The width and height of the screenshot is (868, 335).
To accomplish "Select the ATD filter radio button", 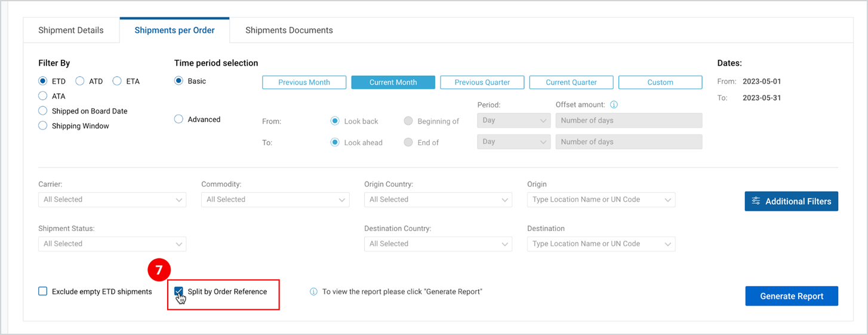I will [80, 81].
